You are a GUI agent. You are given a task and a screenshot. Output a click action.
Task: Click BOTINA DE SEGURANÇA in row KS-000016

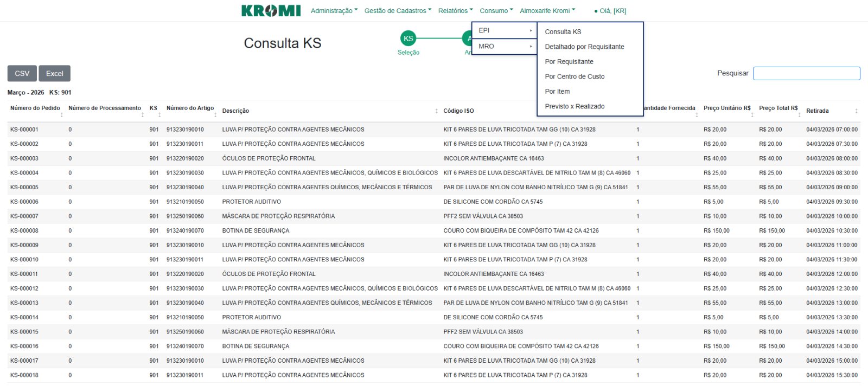[x=256, y=346]
